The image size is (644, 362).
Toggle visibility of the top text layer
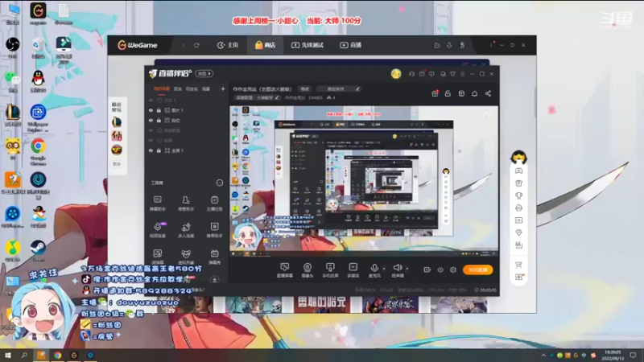tap(151, 100)
